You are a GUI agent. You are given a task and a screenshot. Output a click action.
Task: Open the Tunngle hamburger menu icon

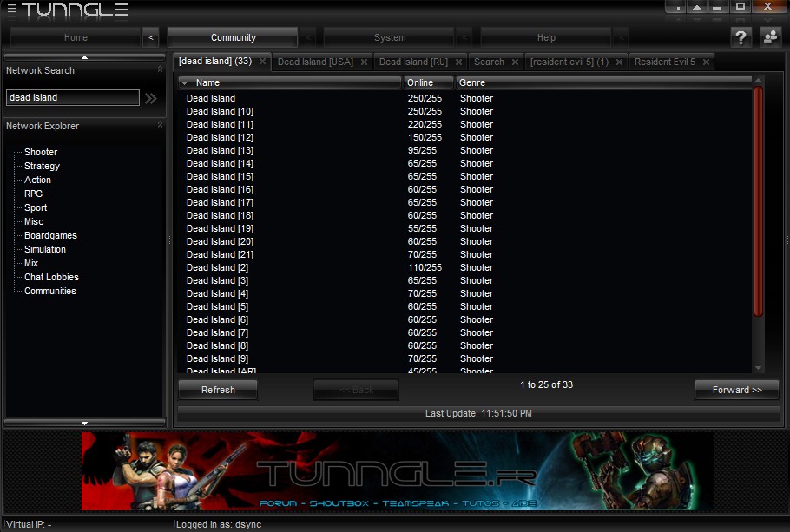pyautogui.click(x=11, y=9)
